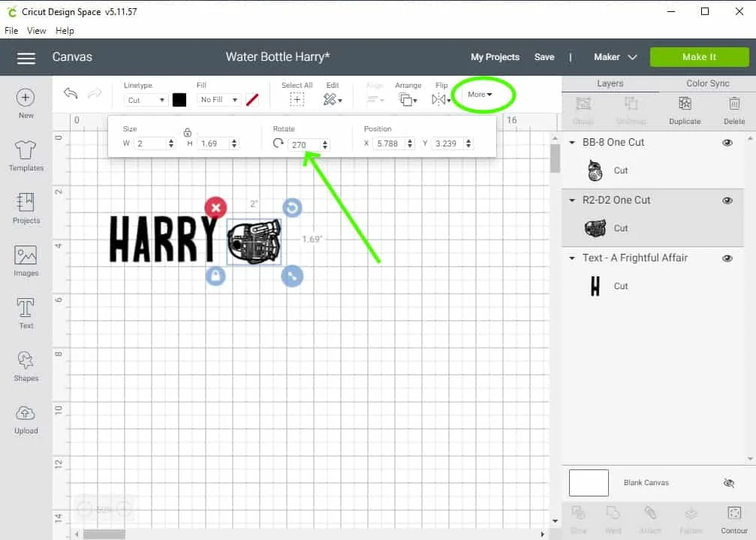This screenshot has height=540, width=756.
Task: Switch to the Color Sync tab
Action: click(x=707, y=83)
